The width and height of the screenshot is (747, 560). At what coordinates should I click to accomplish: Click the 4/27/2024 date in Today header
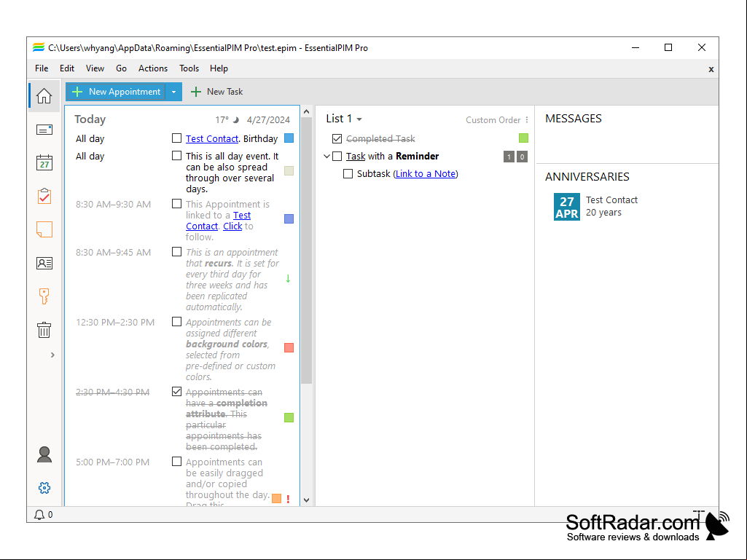pos(268,120)
